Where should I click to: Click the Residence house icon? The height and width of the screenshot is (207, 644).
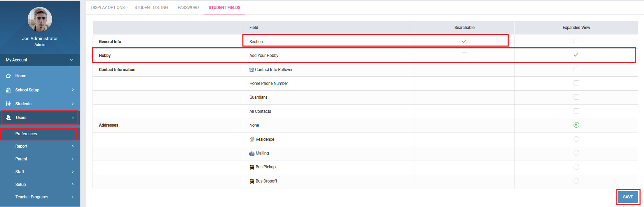[x=252, y=139]
